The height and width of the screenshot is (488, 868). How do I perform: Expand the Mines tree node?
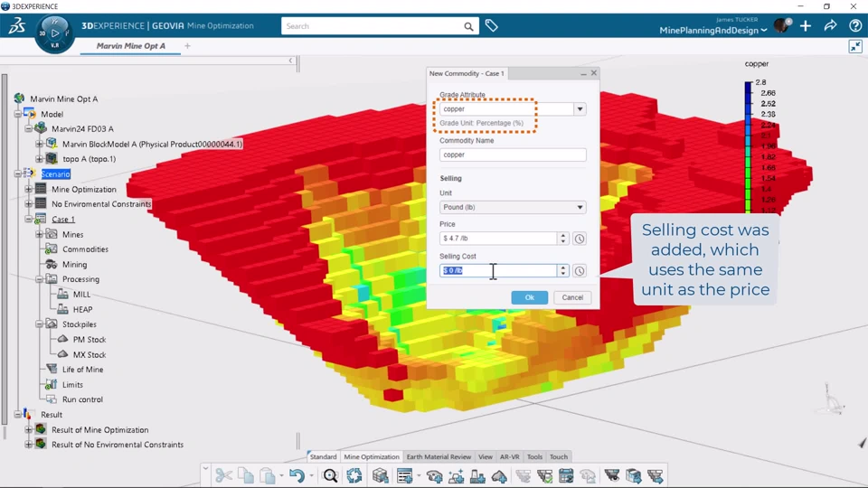[x=39, y=235]
